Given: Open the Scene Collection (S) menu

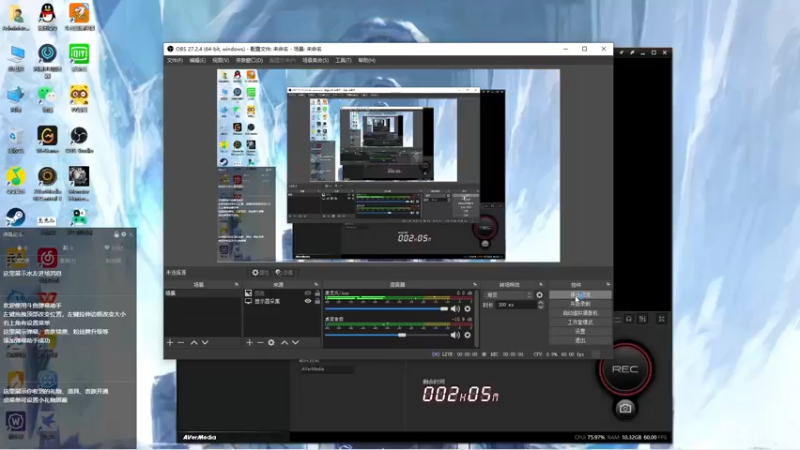Looking at the screenshot, I should pos(315,60).
